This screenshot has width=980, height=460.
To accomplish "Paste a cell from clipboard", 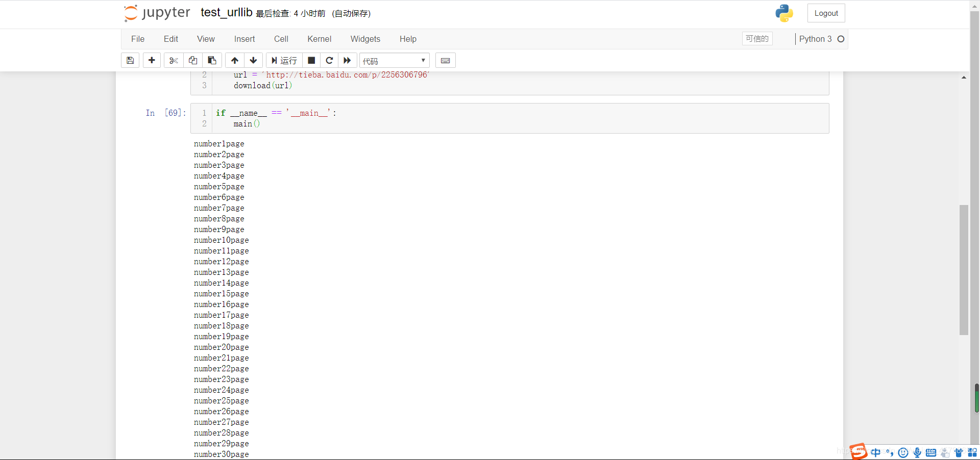I will click(212, 60).
